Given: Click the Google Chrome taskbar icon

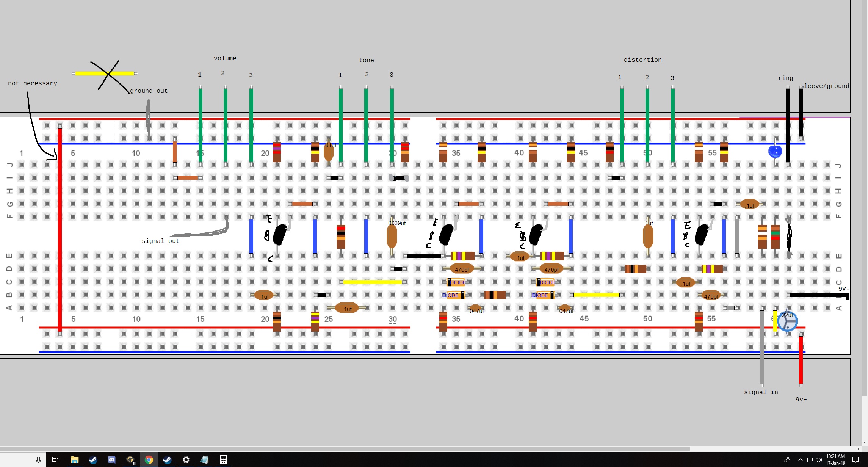Looking at the screenshot, I should (149, 460).
